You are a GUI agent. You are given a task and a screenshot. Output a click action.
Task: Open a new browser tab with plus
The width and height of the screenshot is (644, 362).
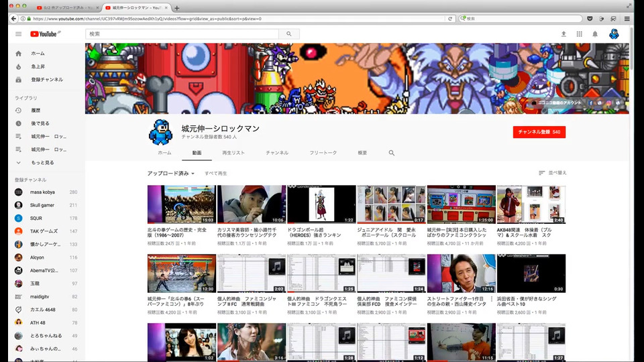(x=177, y=8)
